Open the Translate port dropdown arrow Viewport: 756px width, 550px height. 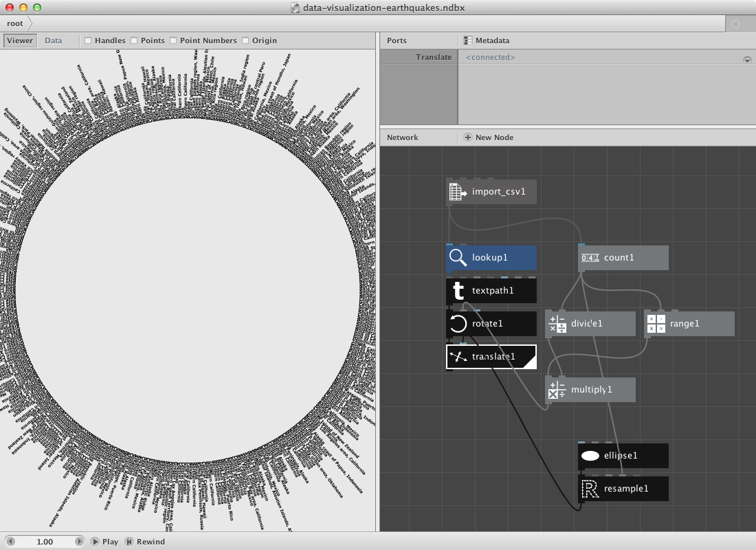click(x=747, y=60)
